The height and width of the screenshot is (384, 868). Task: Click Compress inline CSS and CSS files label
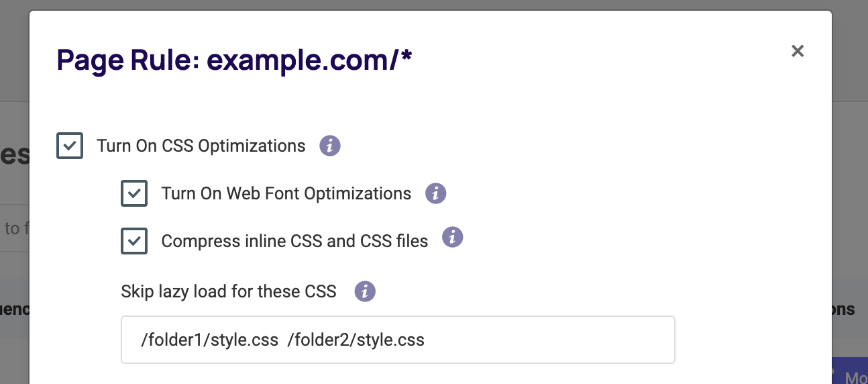pos(294,241)
